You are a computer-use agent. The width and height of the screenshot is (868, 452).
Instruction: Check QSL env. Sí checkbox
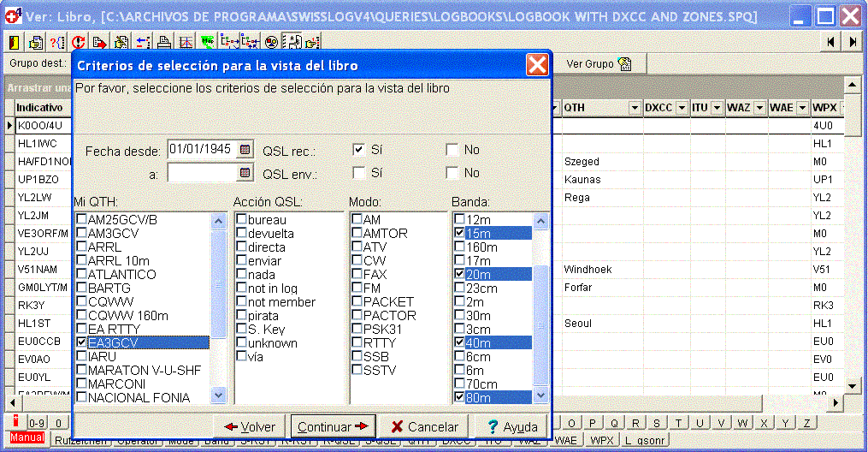[x=359, y=173]
